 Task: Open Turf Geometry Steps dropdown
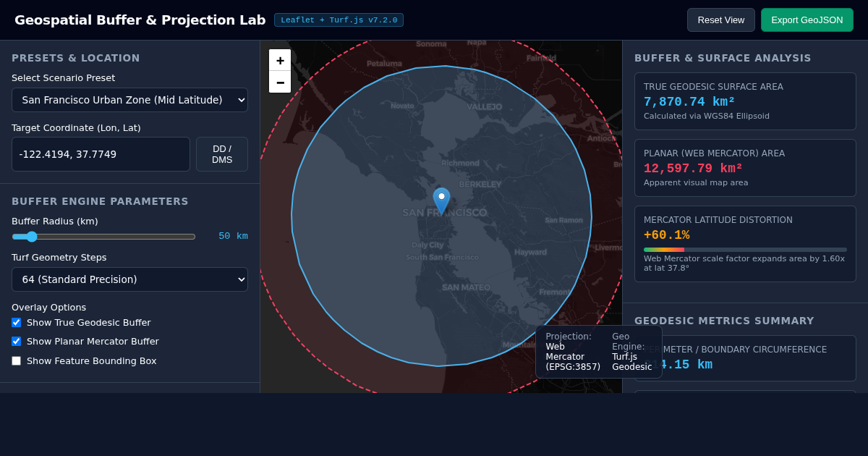coord(129,279)
